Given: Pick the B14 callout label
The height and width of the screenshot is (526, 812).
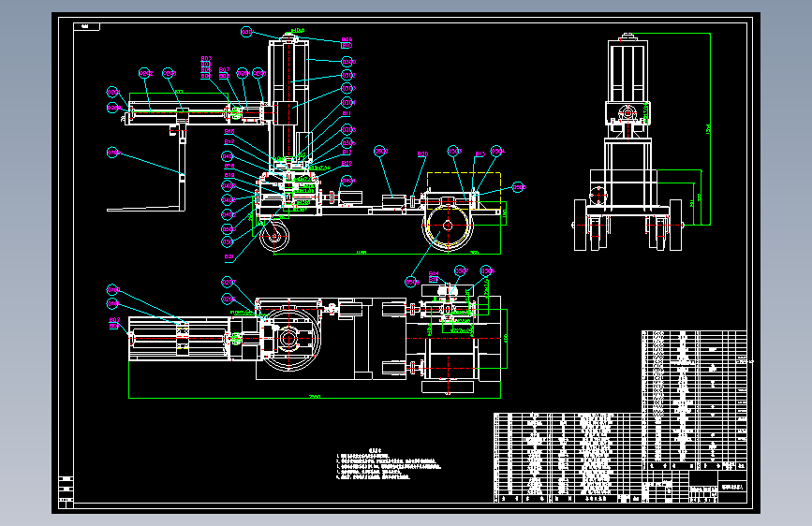Looking at the screenshot, I should click(x=434, y=273).
